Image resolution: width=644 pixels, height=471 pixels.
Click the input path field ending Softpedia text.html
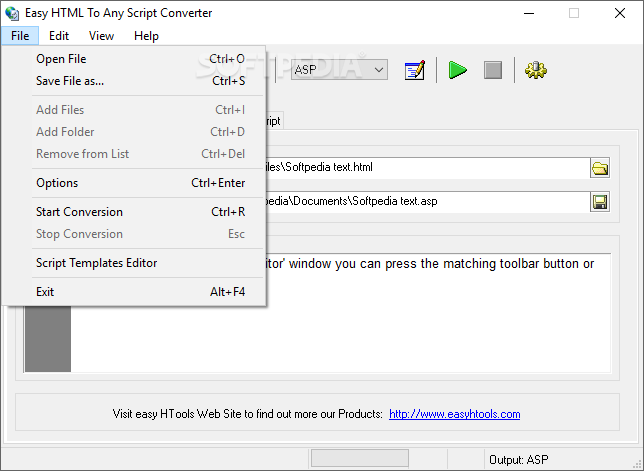pos(427,168)
